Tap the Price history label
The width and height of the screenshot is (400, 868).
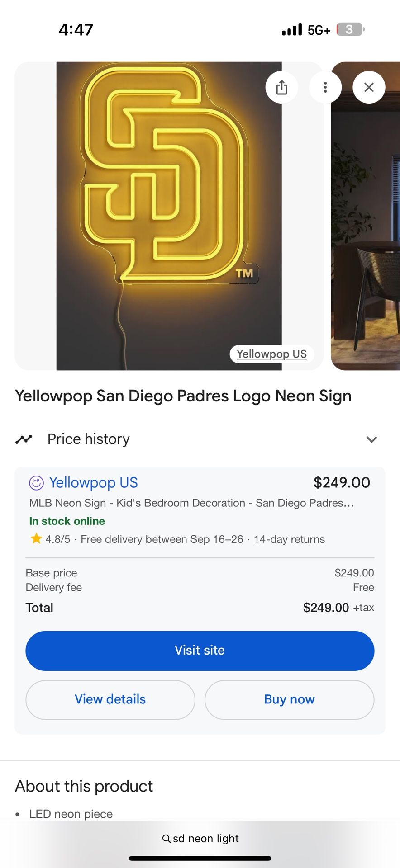89,439
